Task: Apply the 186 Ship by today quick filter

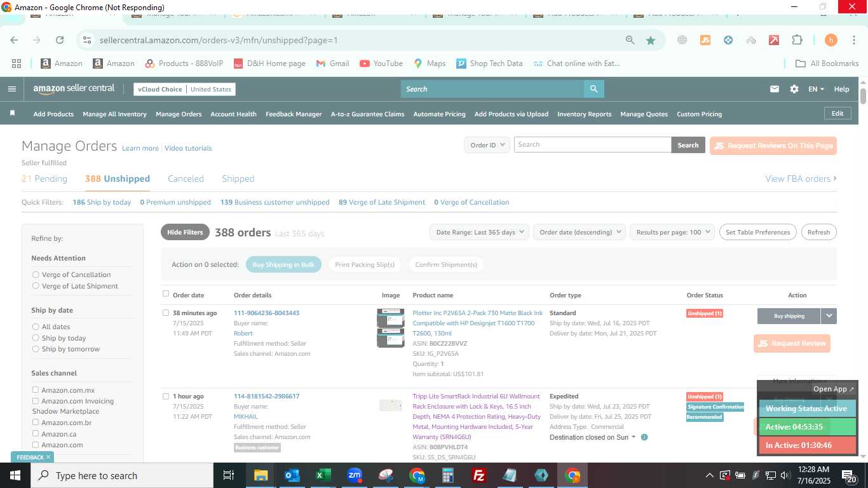Action: pos(102,202)
